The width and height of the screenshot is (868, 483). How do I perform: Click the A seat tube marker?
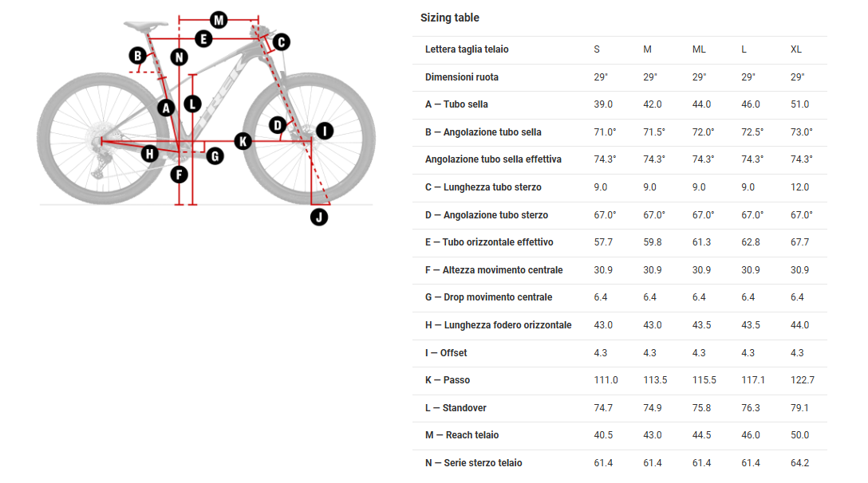(x=165, y=108)
